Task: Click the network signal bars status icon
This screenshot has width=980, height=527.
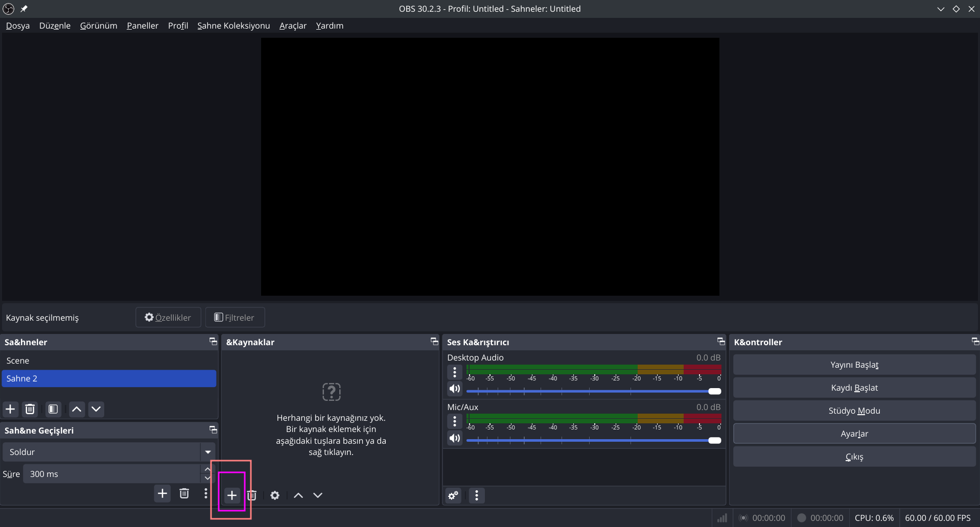Action: tap(722, 518)
